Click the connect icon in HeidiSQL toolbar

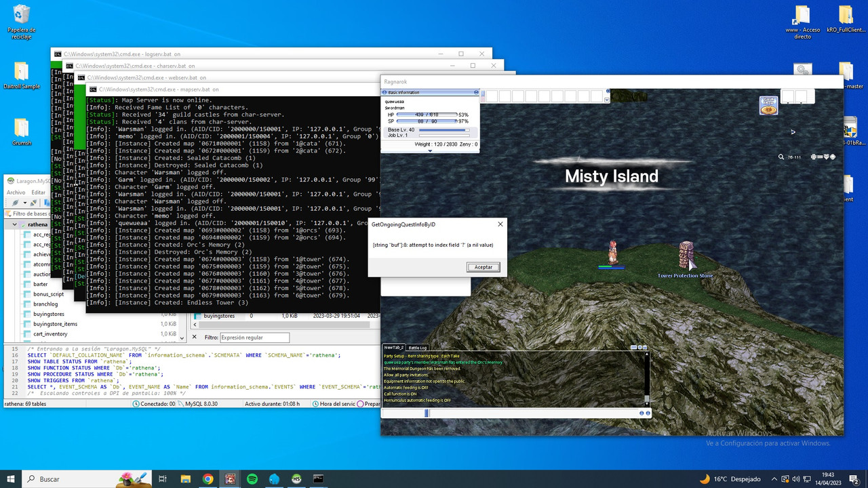[14, 203]
